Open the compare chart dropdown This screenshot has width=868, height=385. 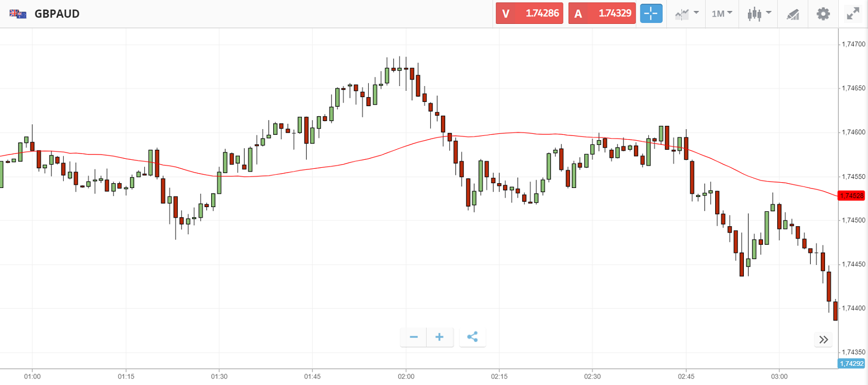click(x=687, y=14)
